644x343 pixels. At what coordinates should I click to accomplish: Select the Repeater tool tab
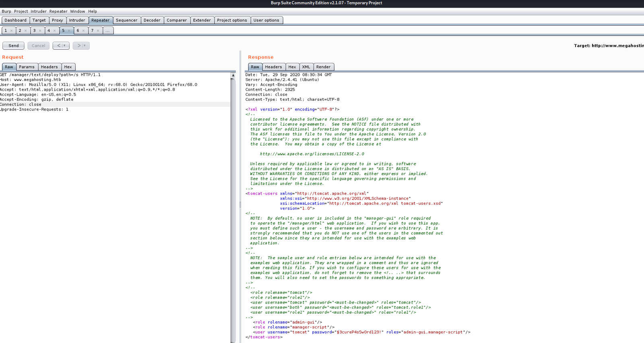click(101, 20)
